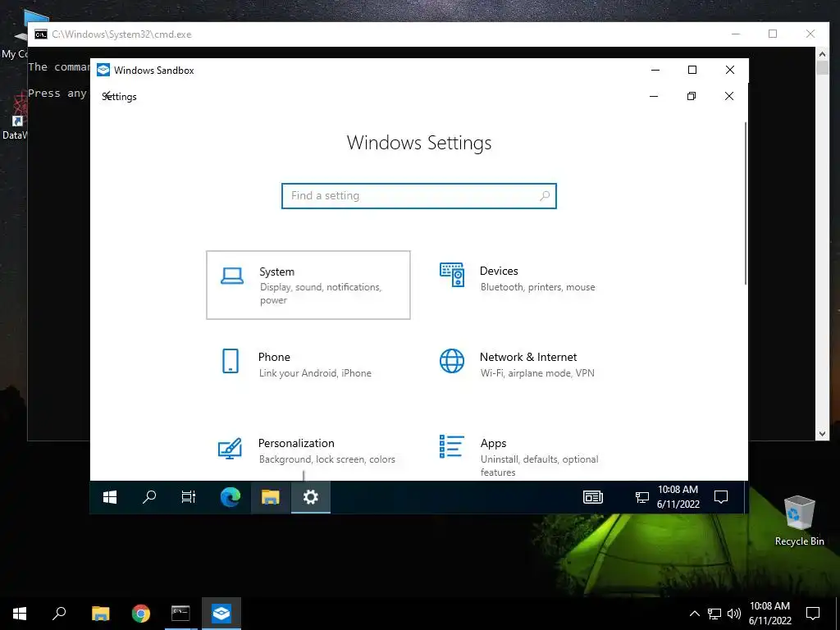This screenshot has height=630, width=840.
Task: Open News and interests in the Sandbox taskbar
Action: tap(593, 497)
